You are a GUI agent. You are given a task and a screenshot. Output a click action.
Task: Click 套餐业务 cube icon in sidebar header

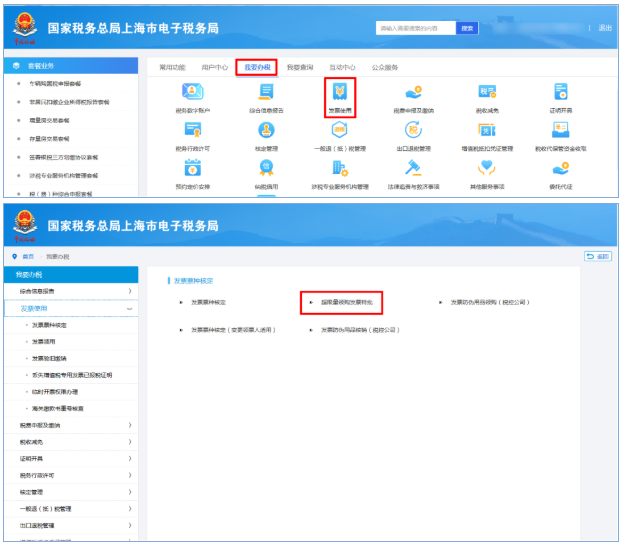[x=16, y=66]
